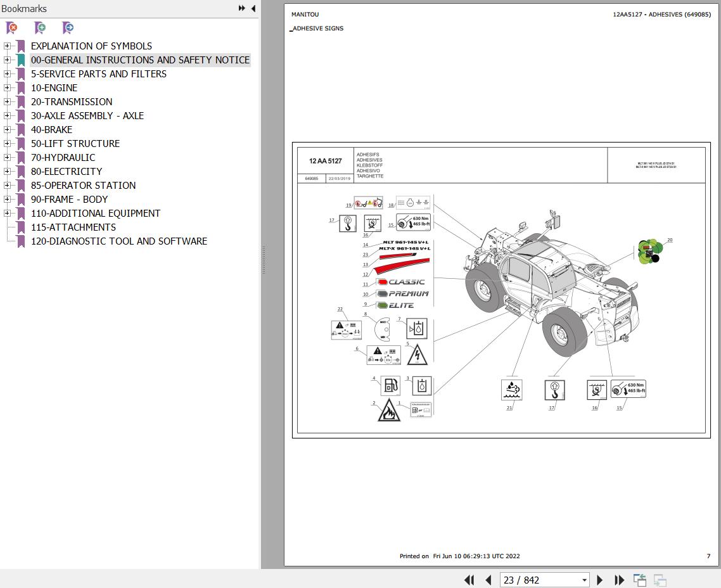Go to next page arrow
The image size is (721, 588).
tap(599, 580)
